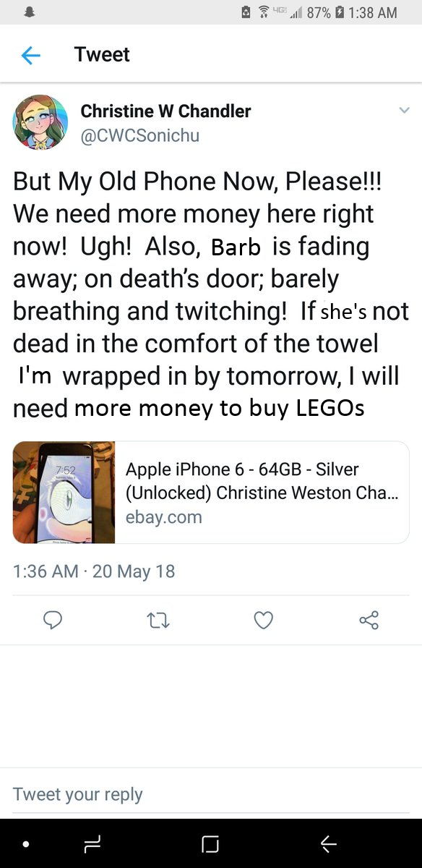422x868 pixels.
Task: Open the reply speech bubble icon
Action: (x=53, y=620)
